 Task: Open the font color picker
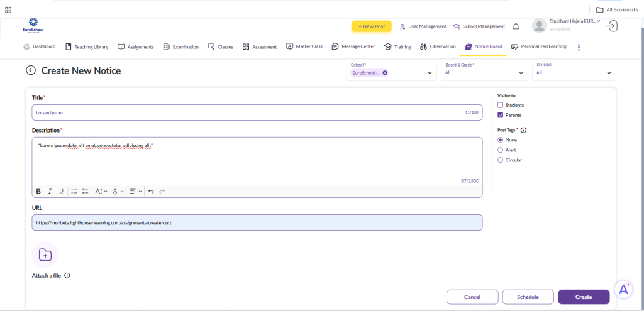tap(118, 191)
